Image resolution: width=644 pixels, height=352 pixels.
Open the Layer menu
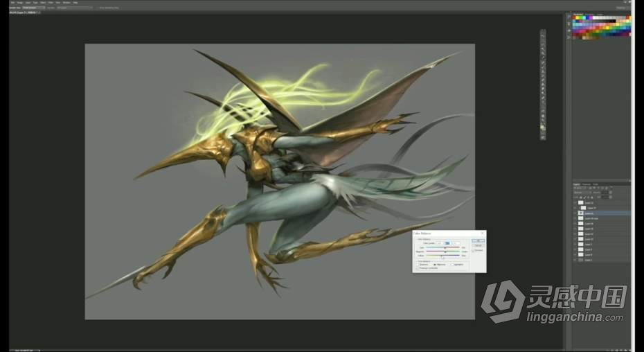(x=28, y=3)
